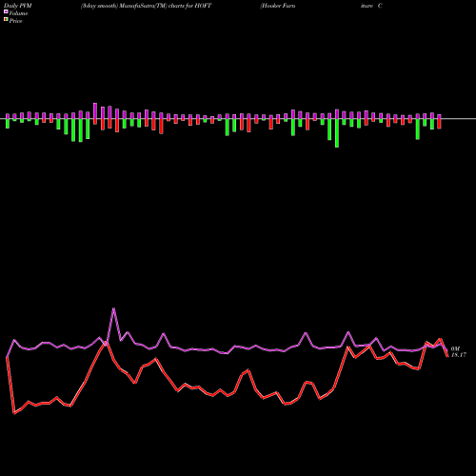
Task: Click the tallest magenta volume line peak
Action: 113,308
